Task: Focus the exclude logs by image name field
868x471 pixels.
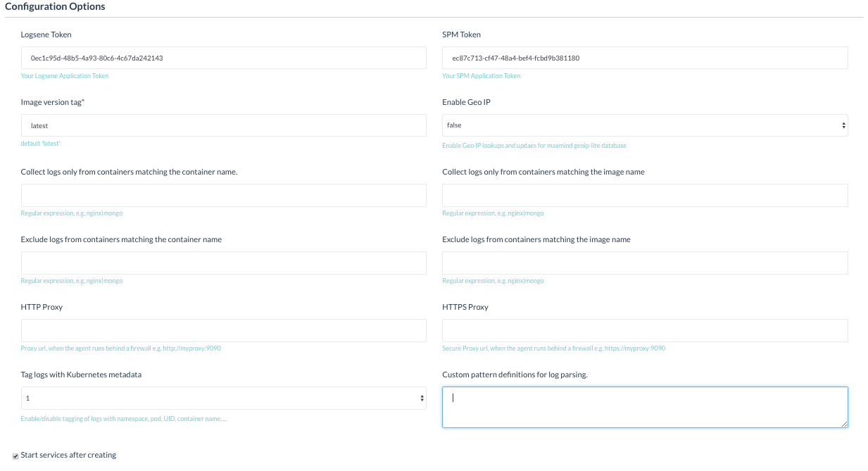Action: pos(644,263)
